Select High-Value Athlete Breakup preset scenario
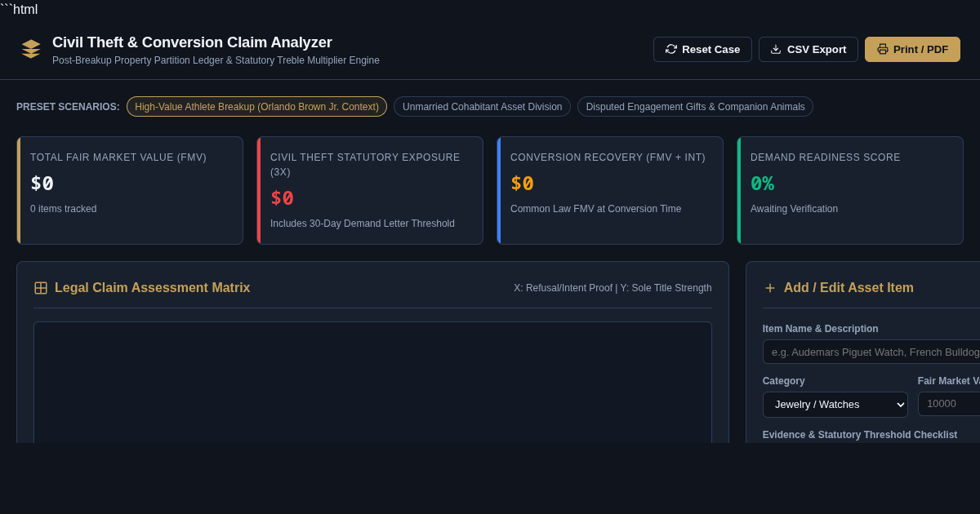 [256, 107]
